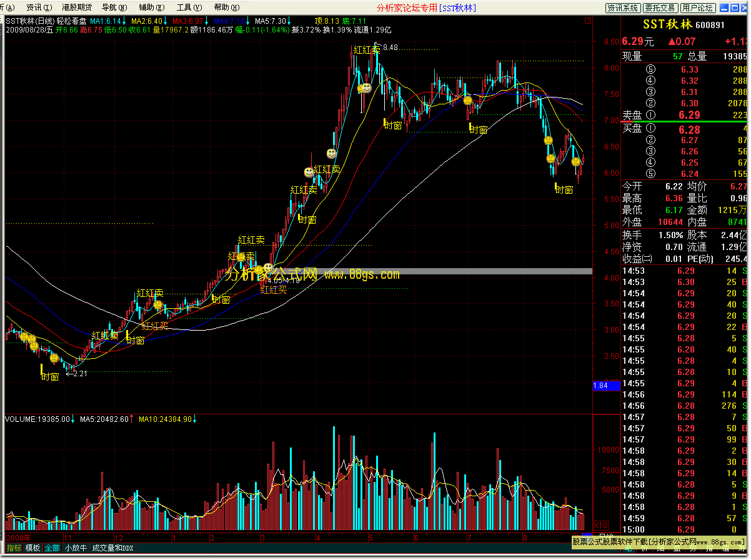Click the 最低 value 6.17
Viewport: 751px width, 560px height.
[x=674, y=210]
